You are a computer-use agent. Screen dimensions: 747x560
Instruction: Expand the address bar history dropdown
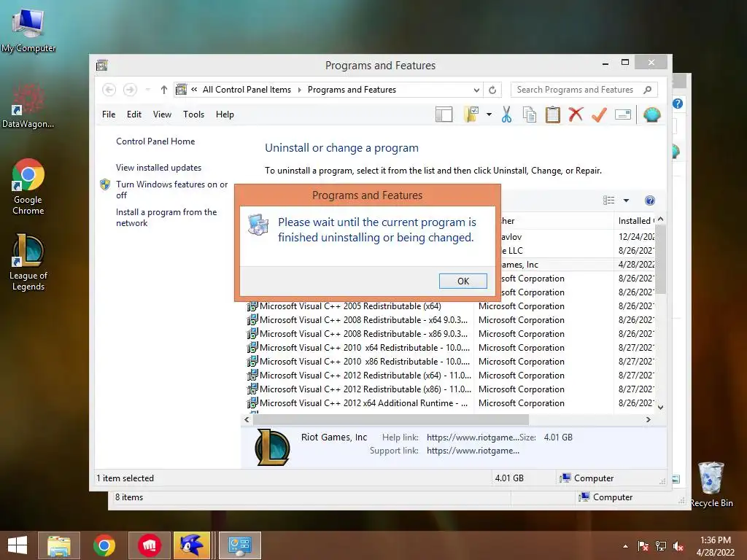[x=476, y=90]
